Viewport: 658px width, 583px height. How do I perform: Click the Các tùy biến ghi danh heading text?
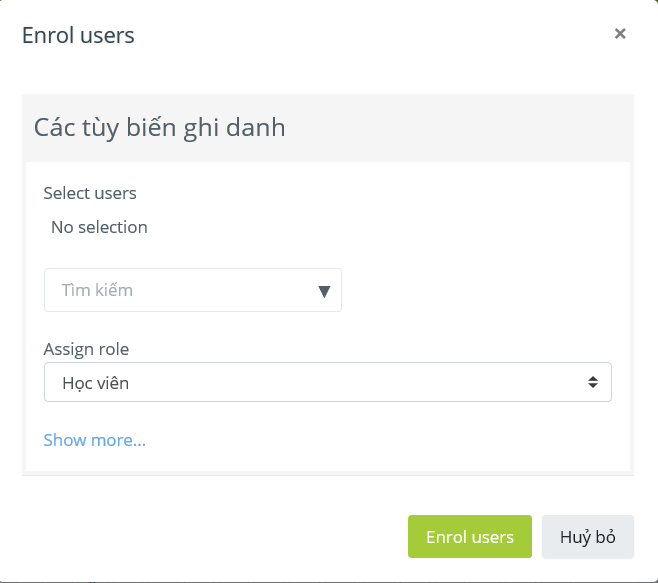pos(159,128)
